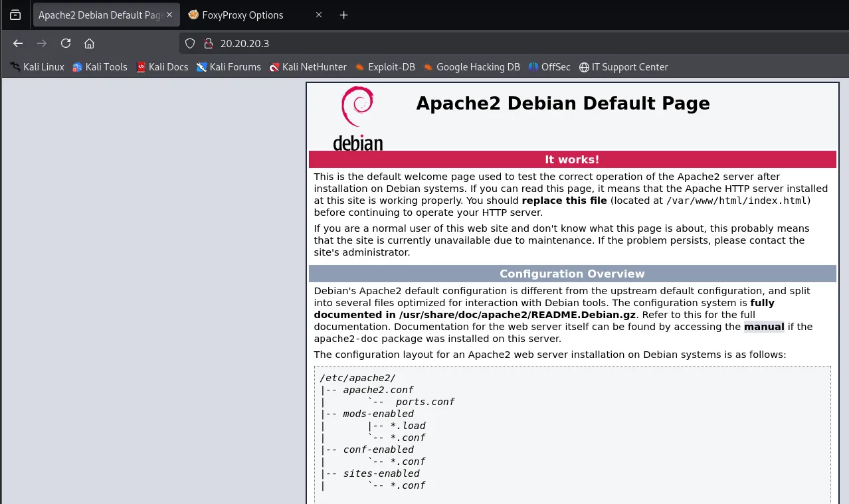Click the insecure connection padlock icon
The width and height of the screenshot is (849, 504).
(x=208, y=43)
